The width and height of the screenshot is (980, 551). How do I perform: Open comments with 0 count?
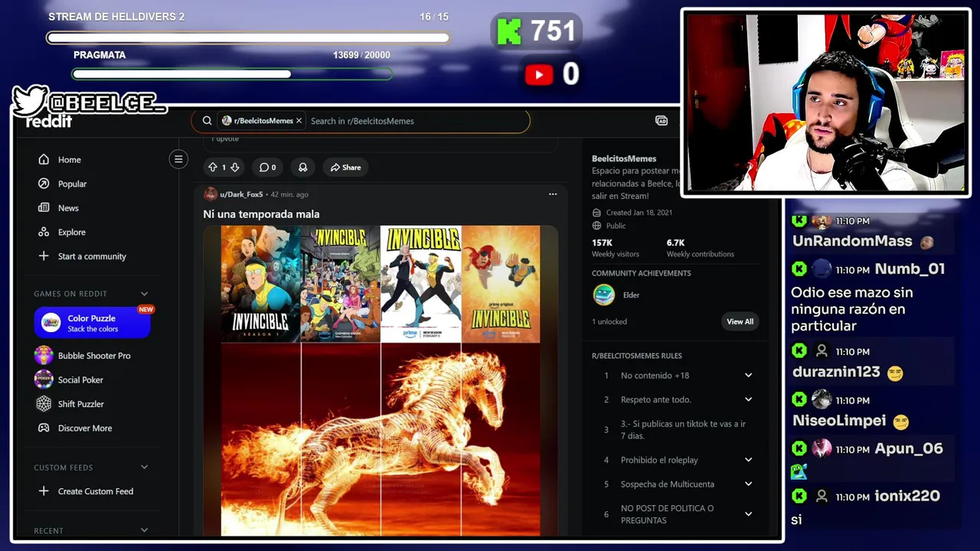[267, 167]
